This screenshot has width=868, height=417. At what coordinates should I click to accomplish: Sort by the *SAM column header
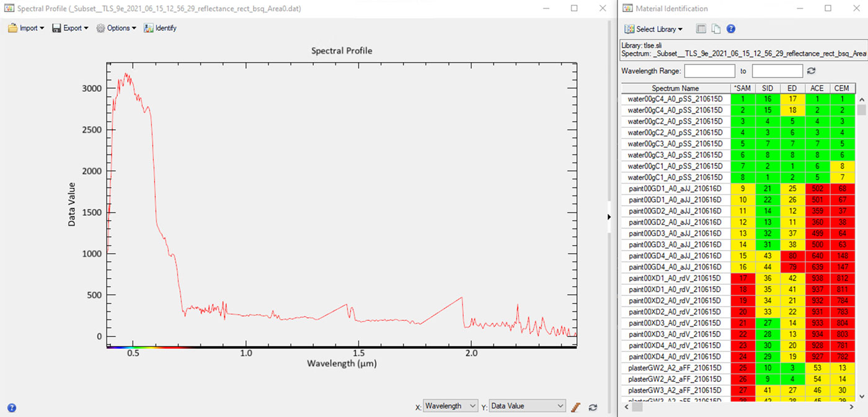pyautogui.click(x=742, y=88)
